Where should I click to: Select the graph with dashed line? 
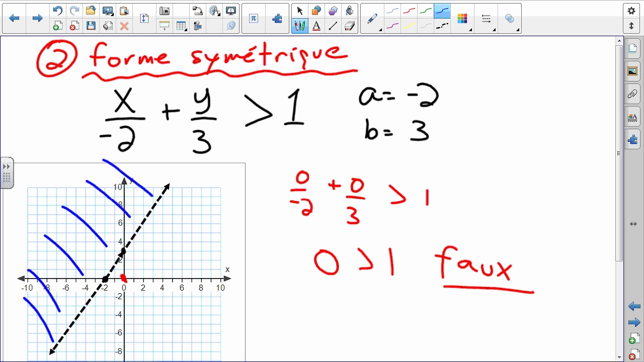(124, 262)
